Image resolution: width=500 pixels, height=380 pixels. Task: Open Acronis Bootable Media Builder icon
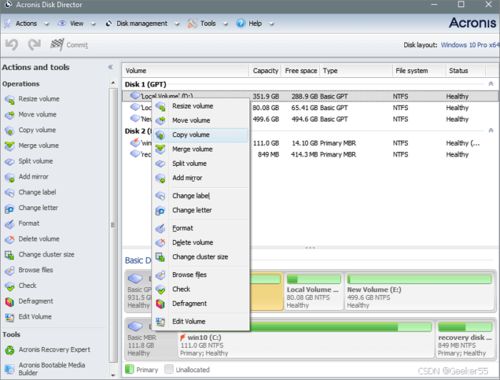(x=10, y=369)
